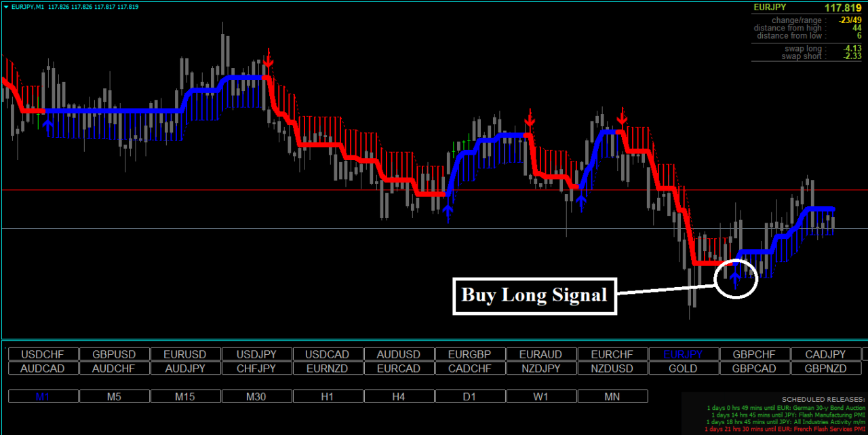Select the EURGBP symbol
This screenshot has height=435, width=868.
click(x=471, y=354)
